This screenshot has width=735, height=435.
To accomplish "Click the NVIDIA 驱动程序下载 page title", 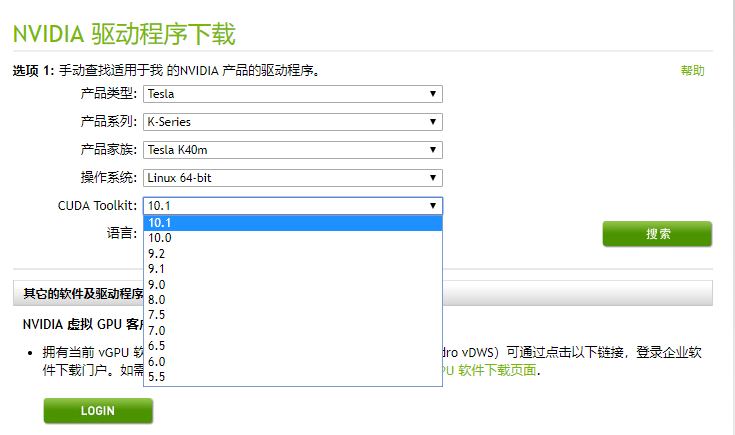I will tap(124, 34).
